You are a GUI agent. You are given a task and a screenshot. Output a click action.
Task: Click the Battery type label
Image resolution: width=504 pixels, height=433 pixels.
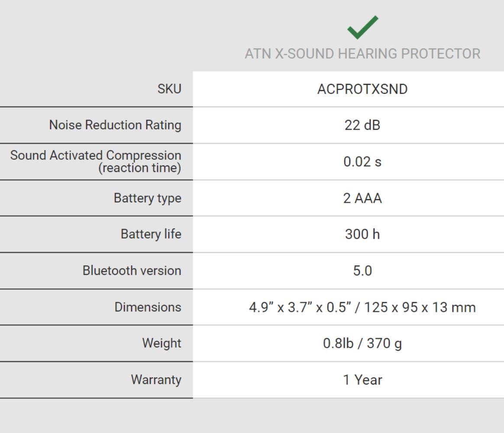[x=147, y=198]
